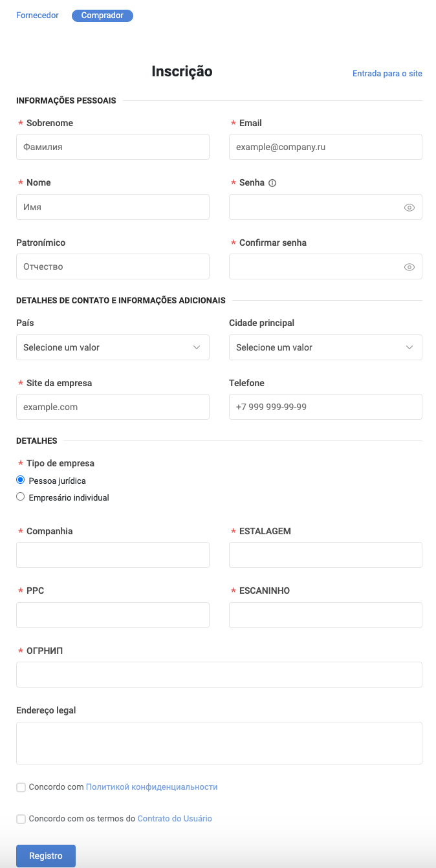Tick the privacy policy agreement checkbox

[x=21, y=787]
